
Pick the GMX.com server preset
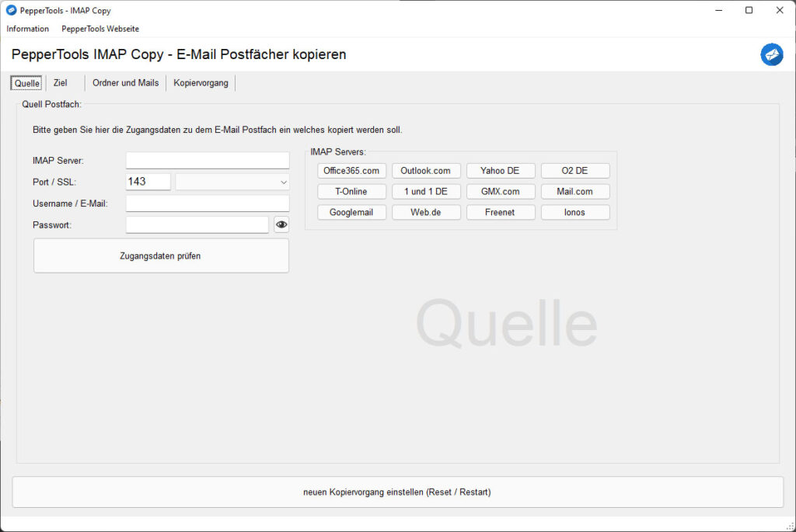(501, 191)
